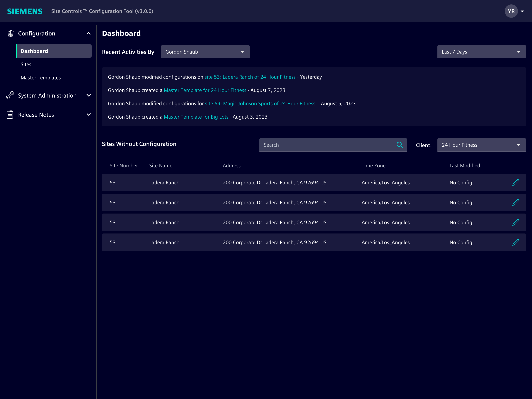Open the Gordon Shaub activities dropdown

pos(205,52)
